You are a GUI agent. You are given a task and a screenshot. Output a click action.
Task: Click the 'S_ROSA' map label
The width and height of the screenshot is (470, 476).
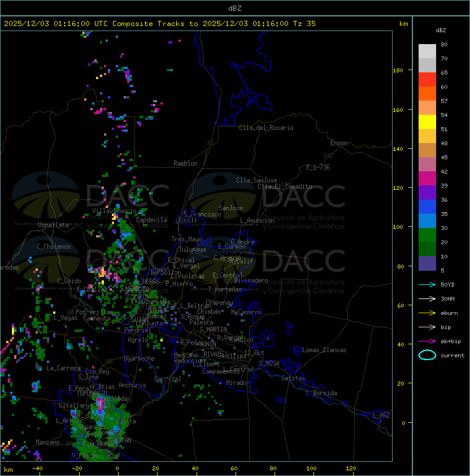(269, 364)
